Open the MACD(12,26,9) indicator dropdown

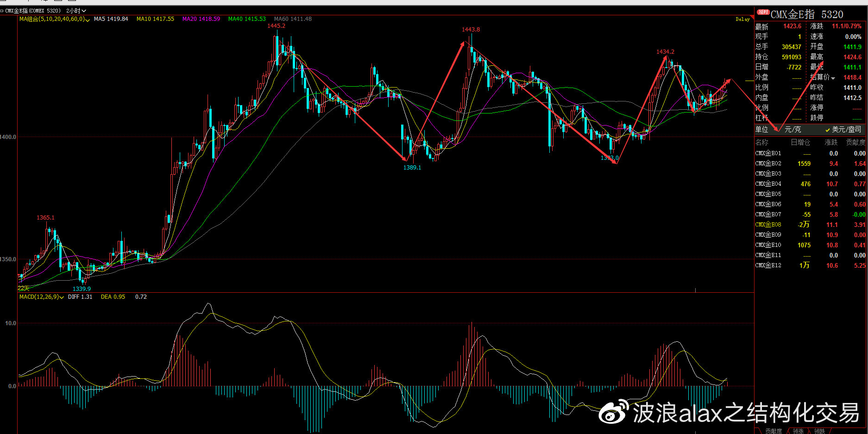tap(62, 297)
